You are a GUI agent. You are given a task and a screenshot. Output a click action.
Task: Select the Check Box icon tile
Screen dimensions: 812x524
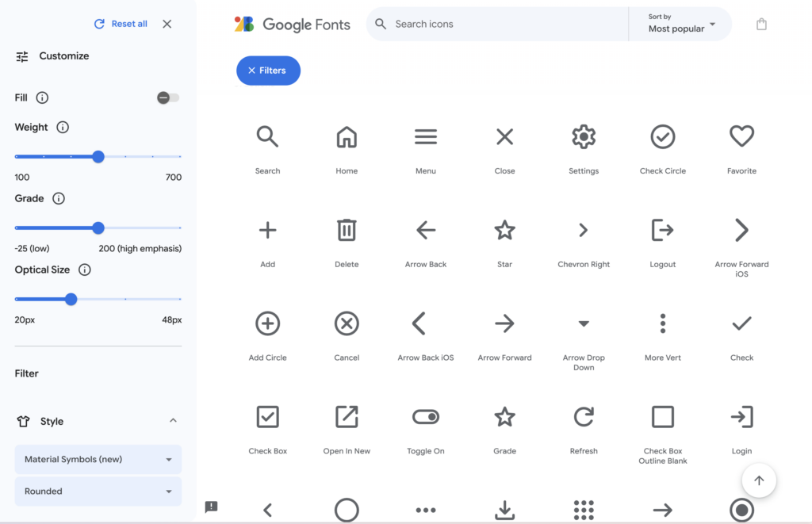coord(267,417)
